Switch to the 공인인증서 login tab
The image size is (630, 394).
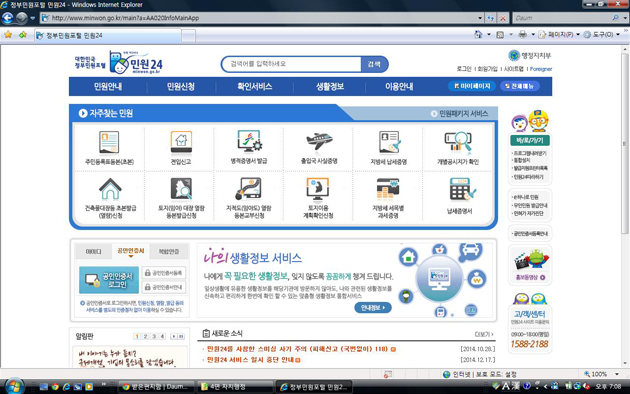[131, 251]
